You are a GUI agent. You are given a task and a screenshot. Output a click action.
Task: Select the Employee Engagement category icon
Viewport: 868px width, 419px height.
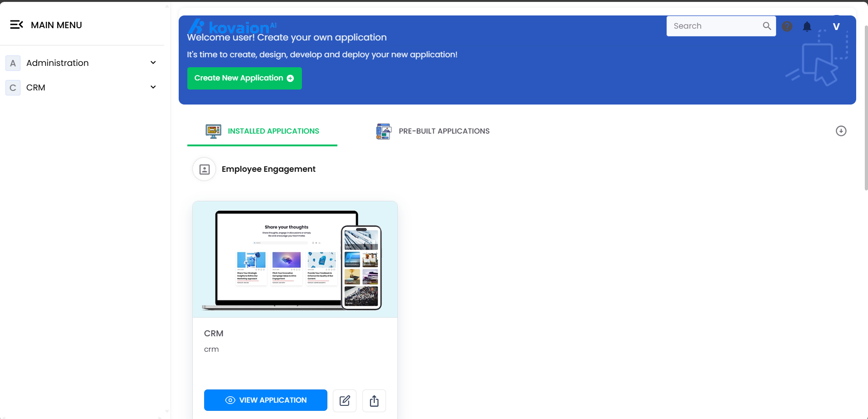point(204,169)
